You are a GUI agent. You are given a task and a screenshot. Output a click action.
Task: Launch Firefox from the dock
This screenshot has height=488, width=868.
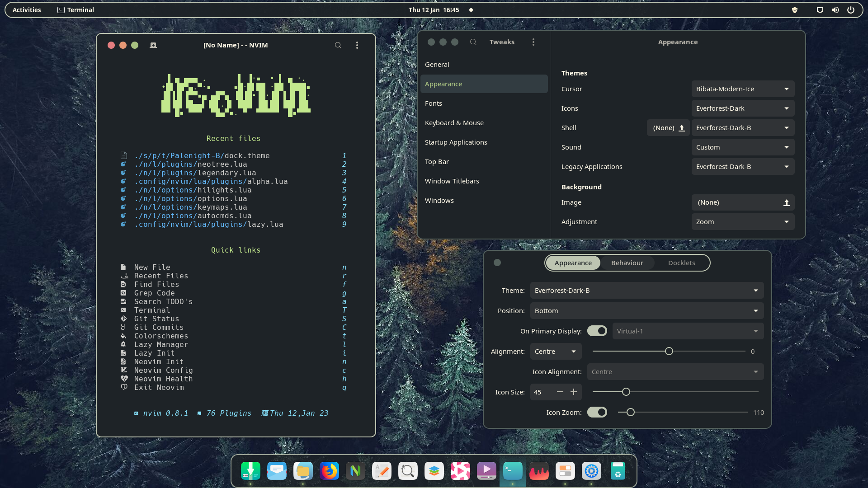[329, 471]
